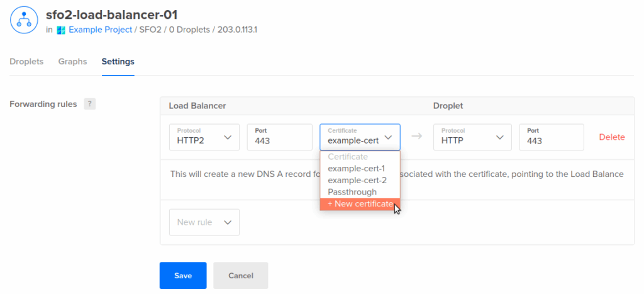The width and height of the screenshot is (644, 294).
Task: Click the SFO2 region text in the breadcrumb
Action: tap(150, 30)
